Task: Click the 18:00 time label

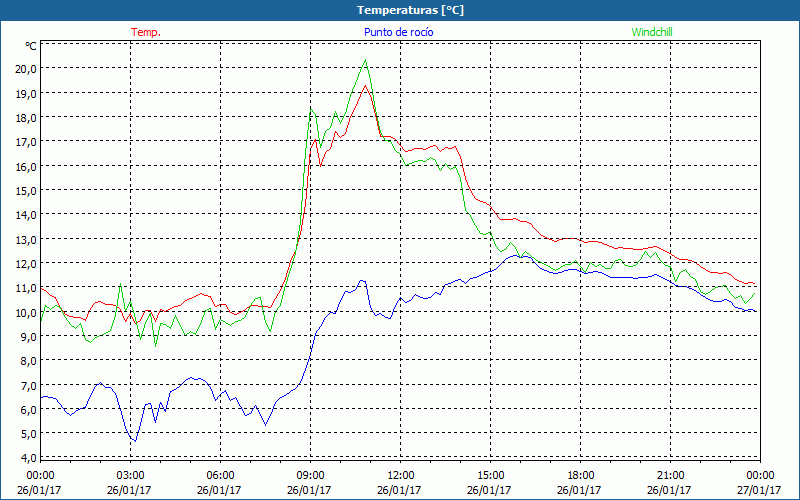Action: coord(580,475)
